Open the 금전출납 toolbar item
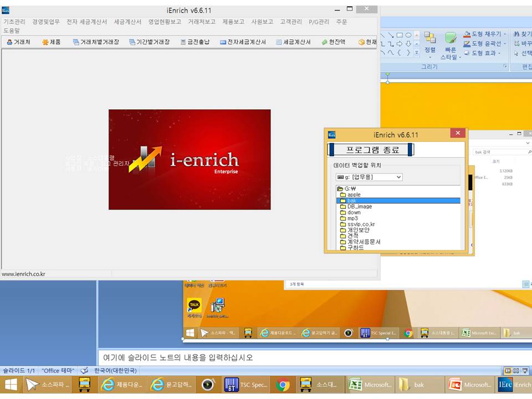532x399 pixels. (x=194, y=42)
